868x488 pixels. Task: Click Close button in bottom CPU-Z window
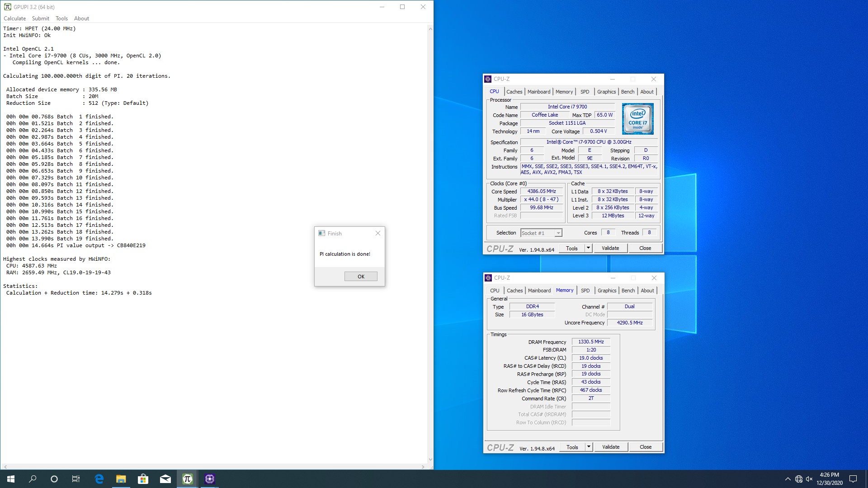[646, 447]
